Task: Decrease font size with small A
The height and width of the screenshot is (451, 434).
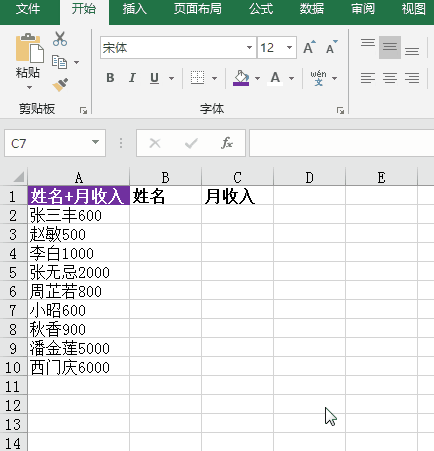Action: [x=331, y=47]
